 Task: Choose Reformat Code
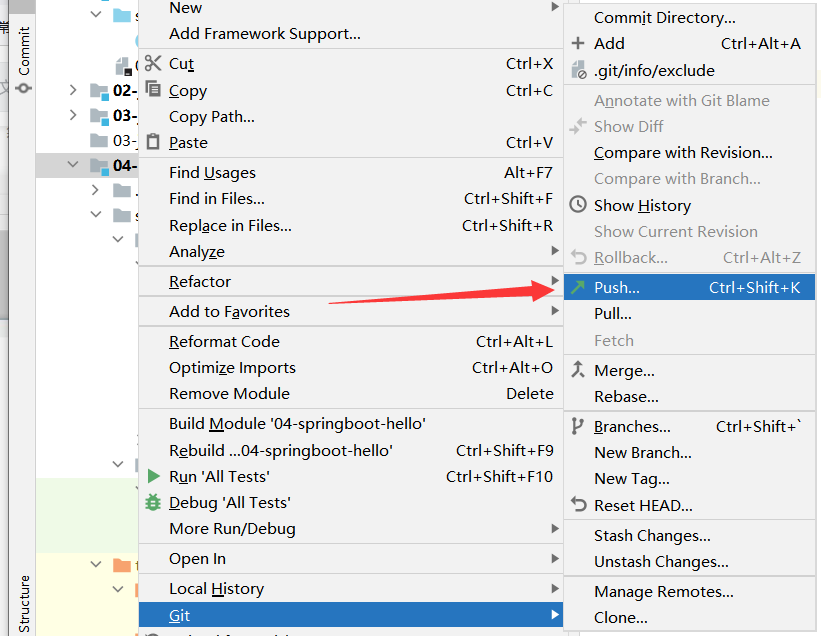point(351,341)
